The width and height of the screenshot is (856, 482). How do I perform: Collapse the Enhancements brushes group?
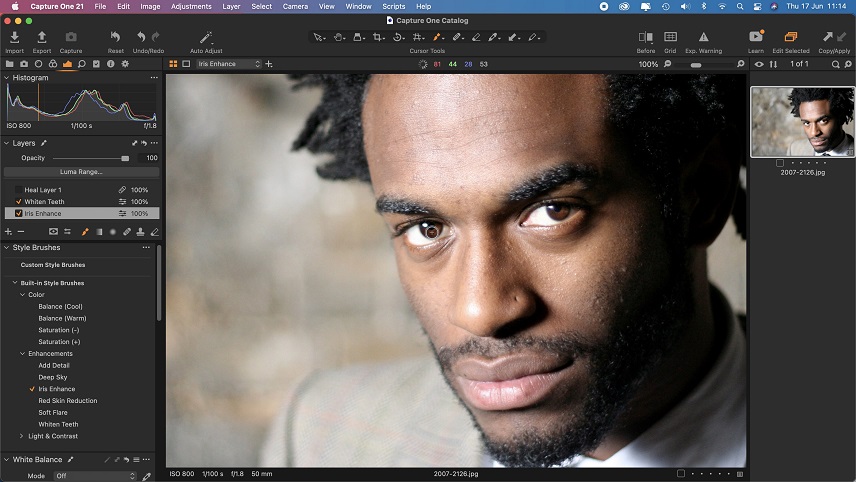click(22, 354)
